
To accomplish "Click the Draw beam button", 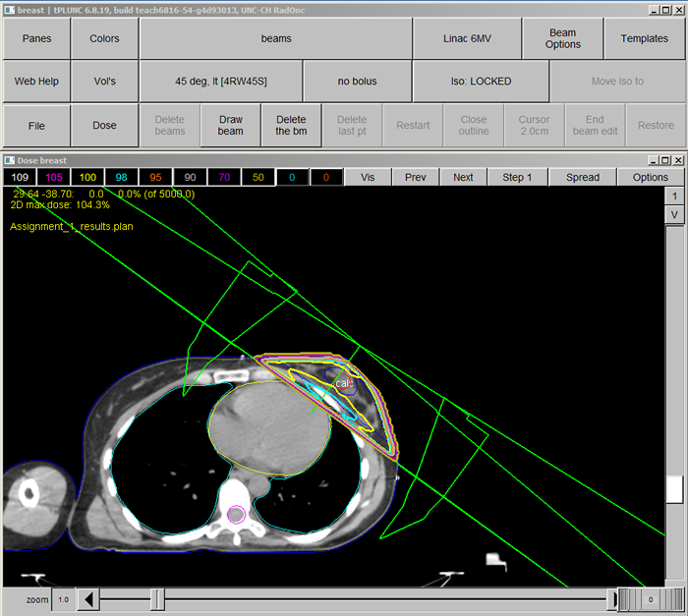I will point(230,126).
